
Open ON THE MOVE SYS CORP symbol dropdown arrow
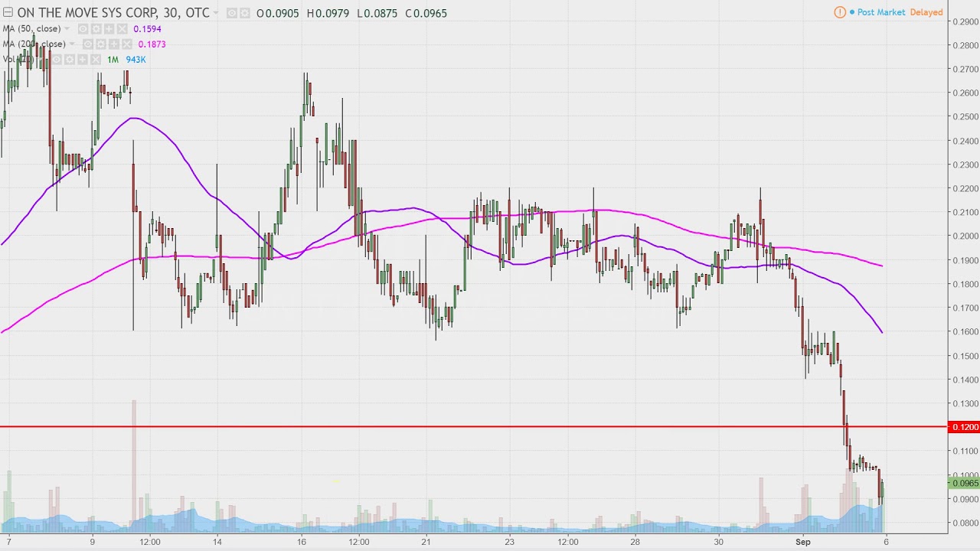point(216,13)
